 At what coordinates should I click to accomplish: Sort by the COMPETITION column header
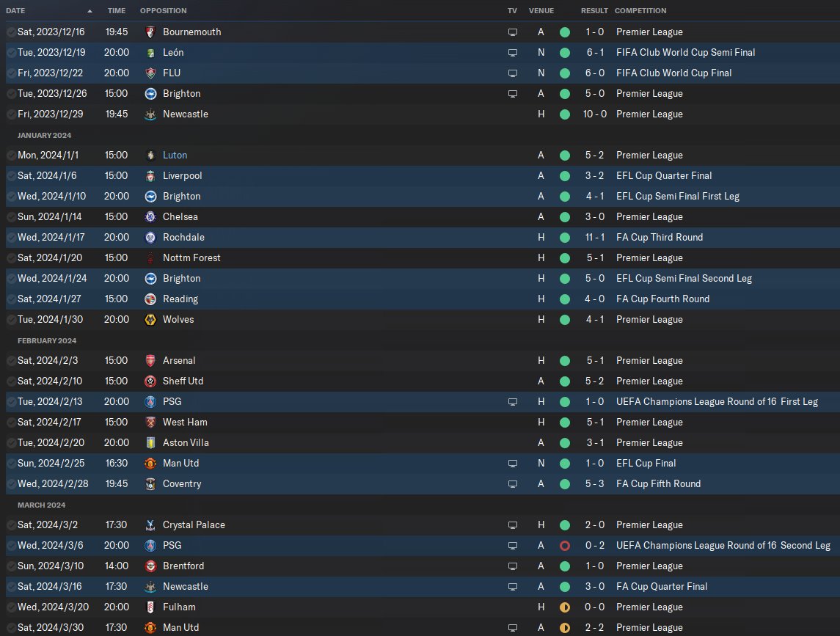click(x=640, y=11)
